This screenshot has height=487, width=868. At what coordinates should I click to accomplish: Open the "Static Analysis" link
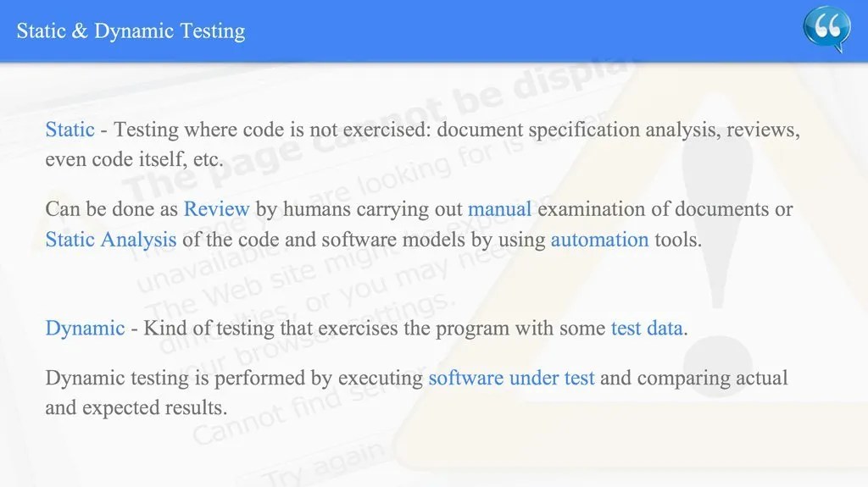tap(110, 240)
